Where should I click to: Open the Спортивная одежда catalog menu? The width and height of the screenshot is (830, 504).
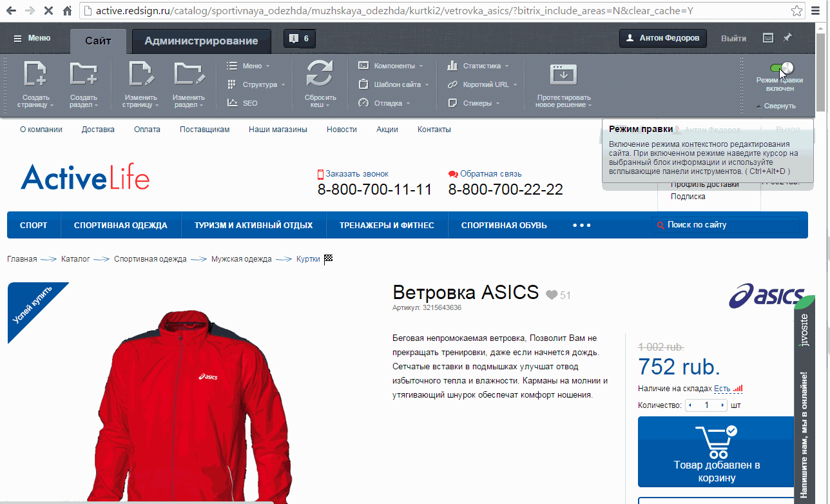point(121,226)
